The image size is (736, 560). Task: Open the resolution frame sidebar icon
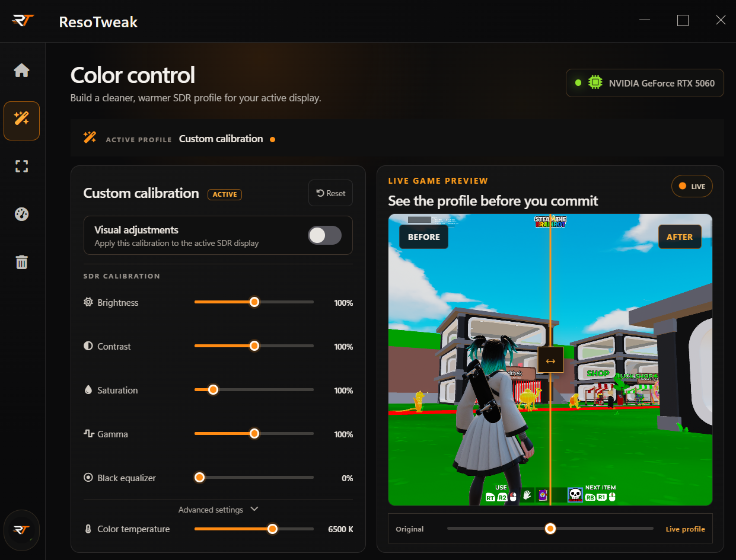[x=22, y=167]
